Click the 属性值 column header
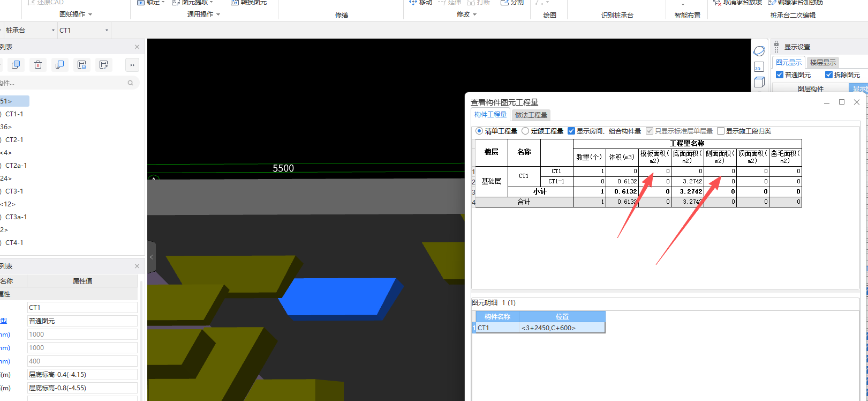The width and height of the screenshot is (868, 401). point(82,281)
